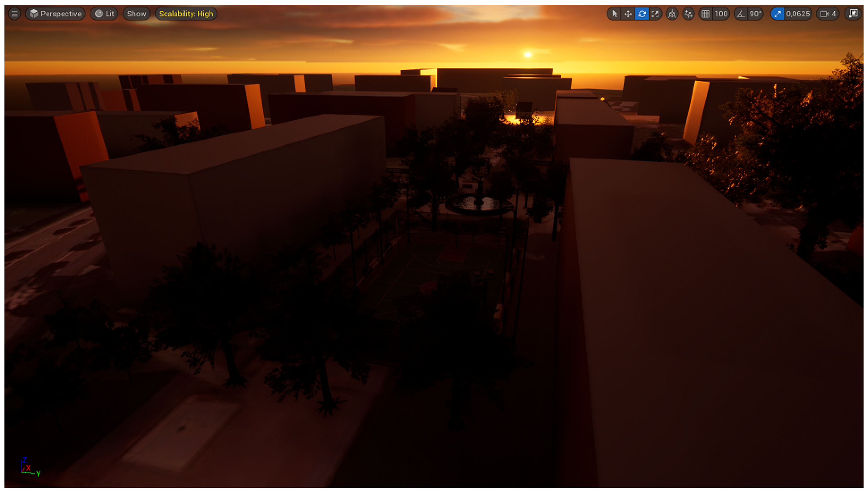Click the Scalability: High warning button

click(186, 14)
